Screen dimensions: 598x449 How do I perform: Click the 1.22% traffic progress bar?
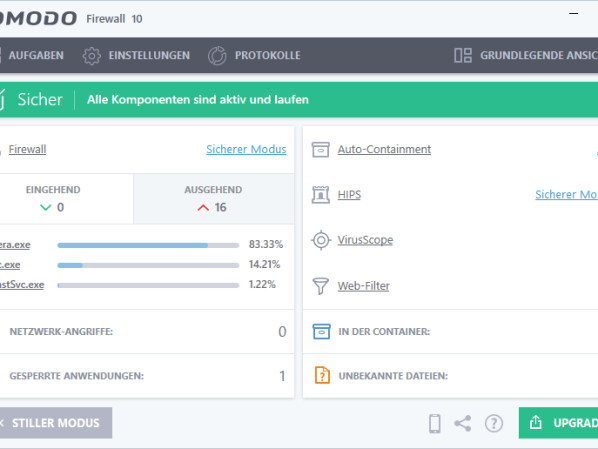148,285
